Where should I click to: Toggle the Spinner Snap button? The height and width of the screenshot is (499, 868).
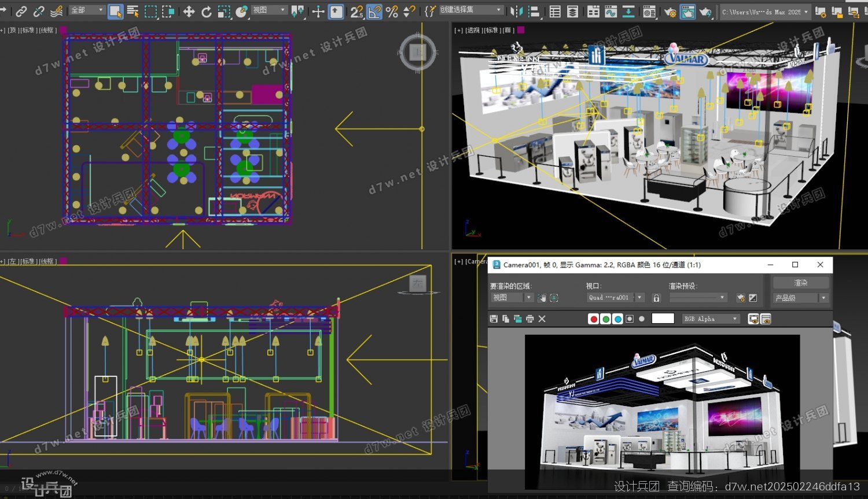(409, 11)
